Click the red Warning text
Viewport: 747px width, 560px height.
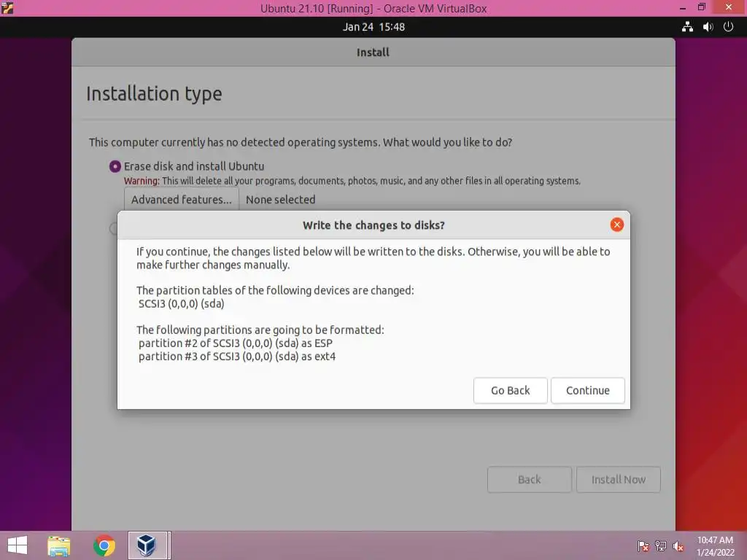point(142,181)
